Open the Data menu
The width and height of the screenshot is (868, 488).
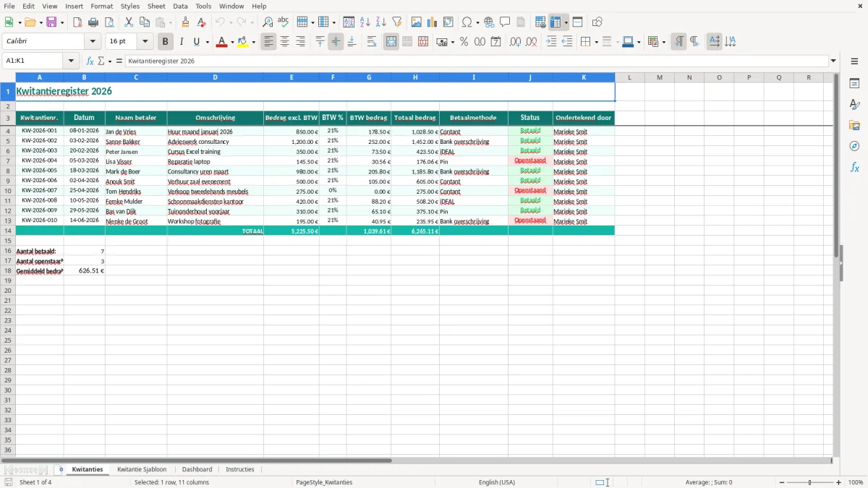tap(180, 6)
